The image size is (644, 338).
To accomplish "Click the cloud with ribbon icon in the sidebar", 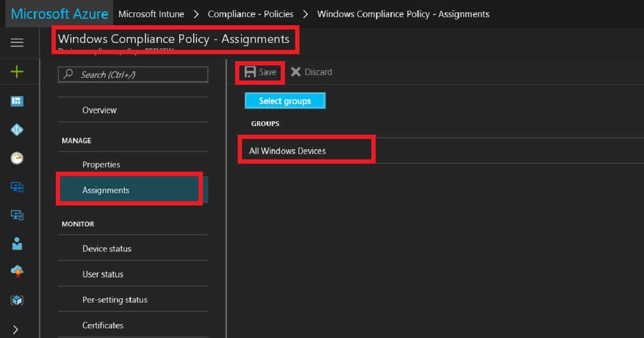I will pos(17,271).
